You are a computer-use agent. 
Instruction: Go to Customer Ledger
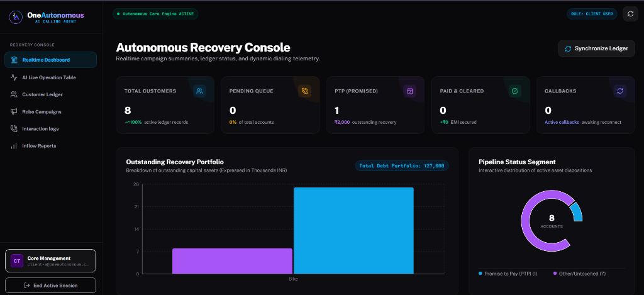50,94
